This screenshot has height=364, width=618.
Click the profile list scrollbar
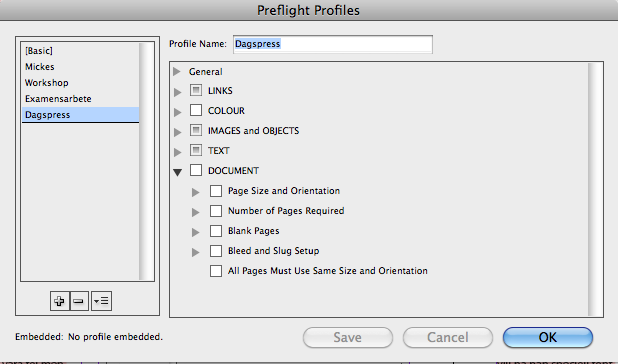(146, 161)
